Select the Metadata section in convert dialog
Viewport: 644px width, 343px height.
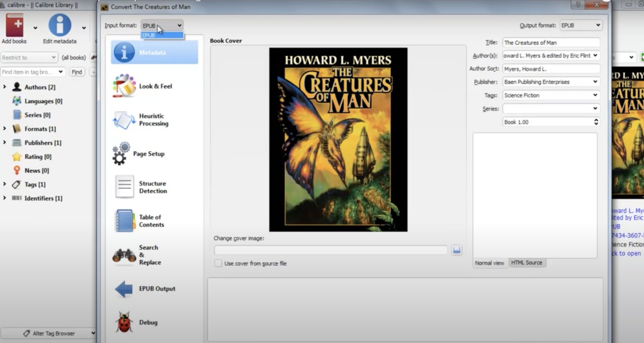click(x=155, y=52)
